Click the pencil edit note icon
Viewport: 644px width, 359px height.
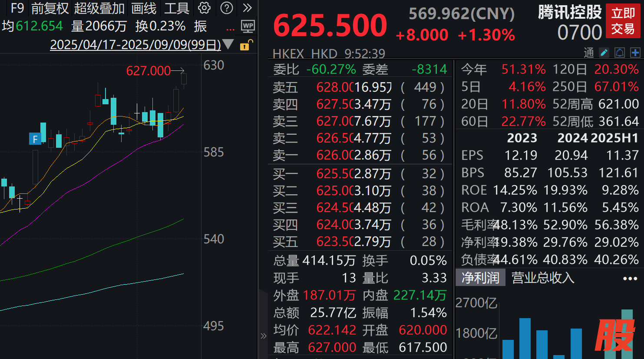tap(604, 53)
